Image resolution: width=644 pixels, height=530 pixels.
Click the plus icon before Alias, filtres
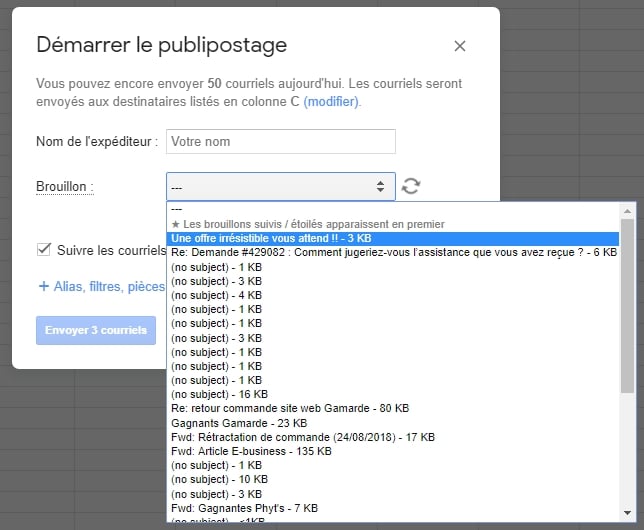43,287
